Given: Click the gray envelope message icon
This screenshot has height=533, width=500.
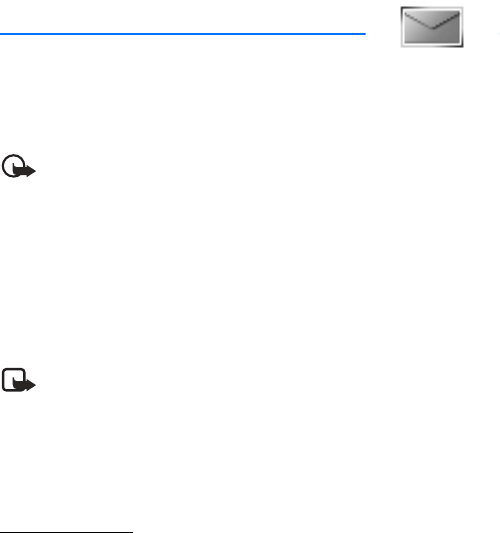Looking at the screenshot, I should tap(432, 27).
